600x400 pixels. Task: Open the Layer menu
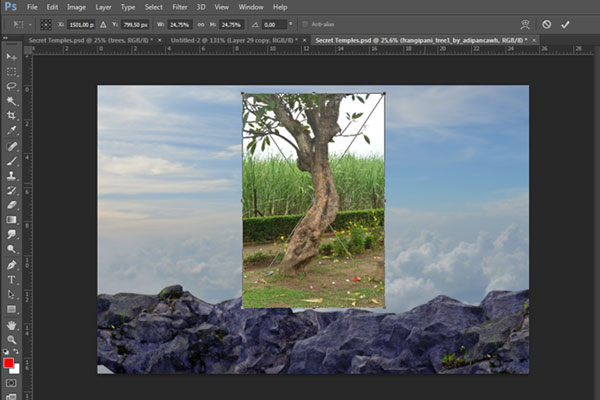(103, 7)
